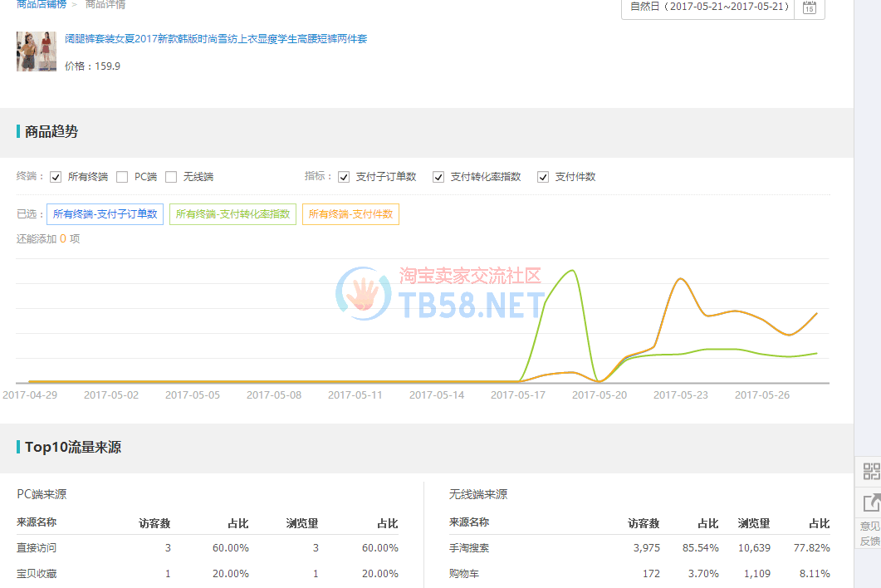Toggle the 所有终端 checkbox
This screenshot has height=588, width=881.
click(x=56, y=177)
